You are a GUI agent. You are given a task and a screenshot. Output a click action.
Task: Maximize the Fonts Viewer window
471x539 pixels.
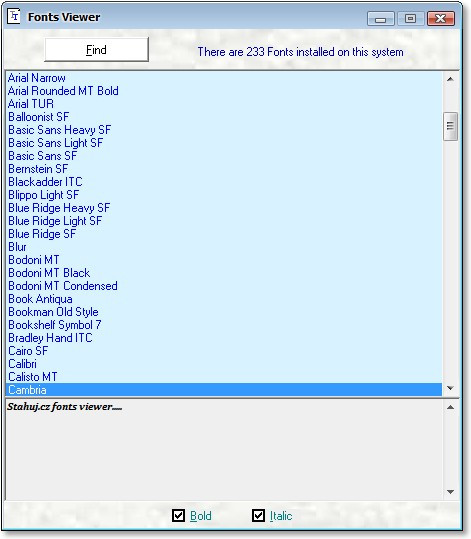[410, 19]
